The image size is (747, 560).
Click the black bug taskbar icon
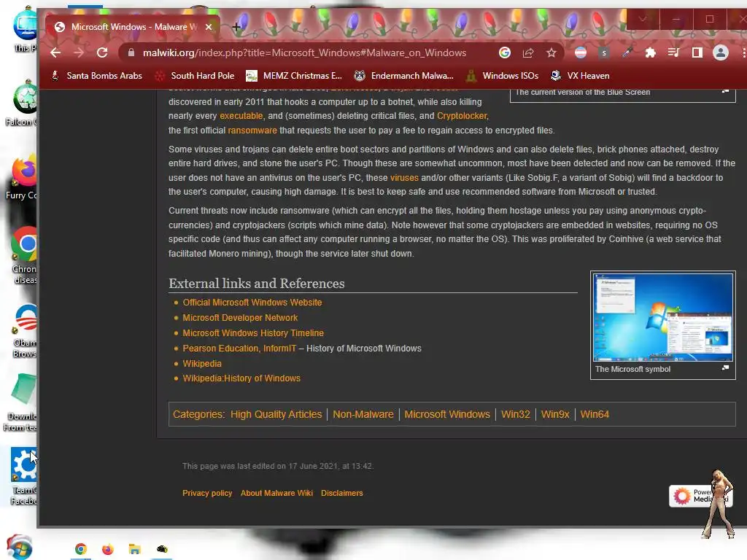click(162, 549)
